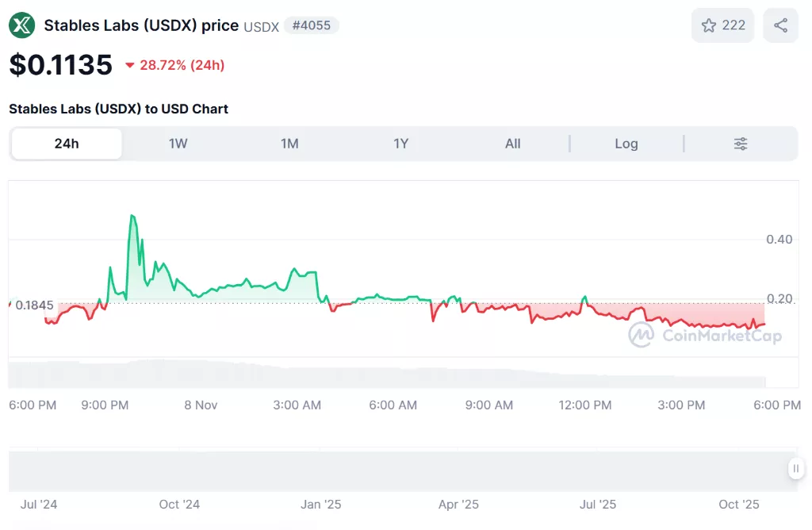Click the 8 Nov date axis label
The width and height of the screenshot is (812, 530).
[201, 405]
